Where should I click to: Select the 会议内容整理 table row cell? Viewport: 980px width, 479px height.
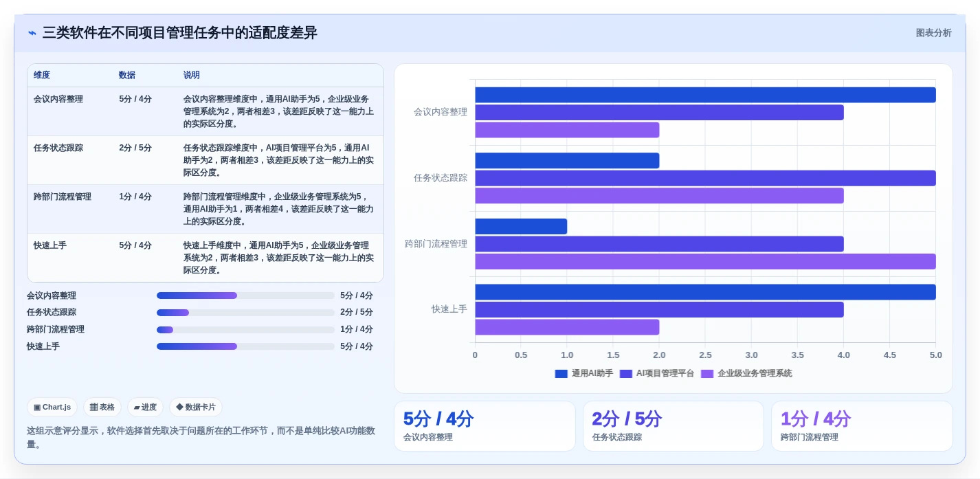click(x=58, y=99)
